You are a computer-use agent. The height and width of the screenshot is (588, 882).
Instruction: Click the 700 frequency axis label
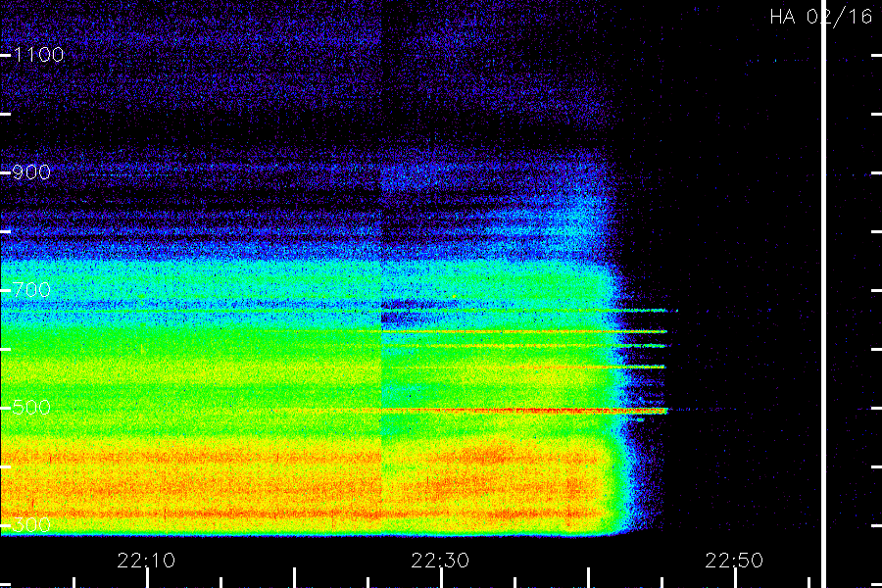coord(31,290)
